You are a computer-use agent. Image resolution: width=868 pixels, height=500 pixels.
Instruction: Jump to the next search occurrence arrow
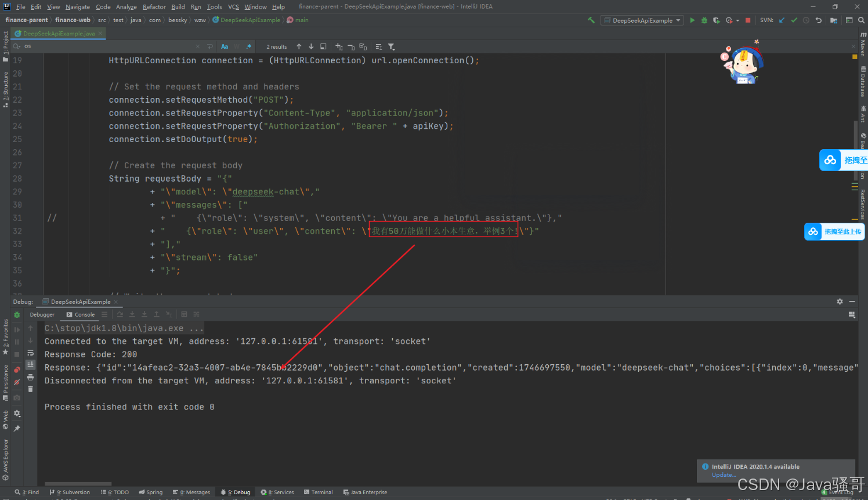[311, 46]
